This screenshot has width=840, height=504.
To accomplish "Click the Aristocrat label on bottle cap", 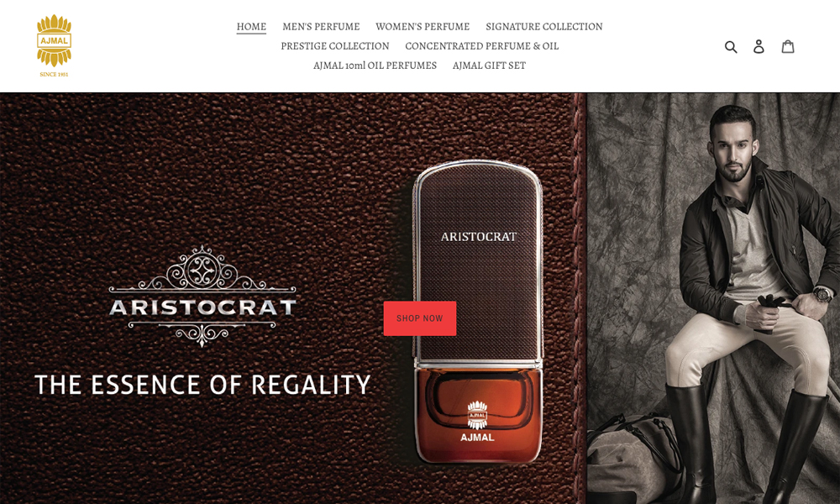I will tap(479, 236).
